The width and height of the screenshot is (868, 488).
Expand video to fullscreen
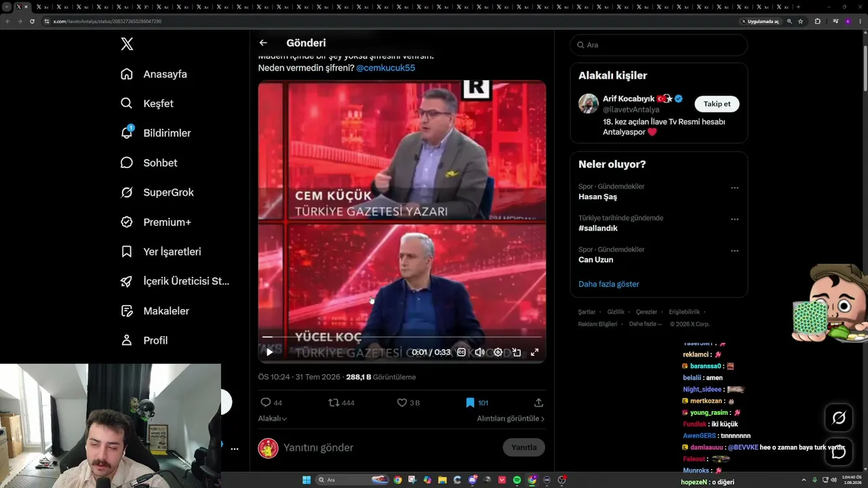pyautogui.click(x=534, y=352)
